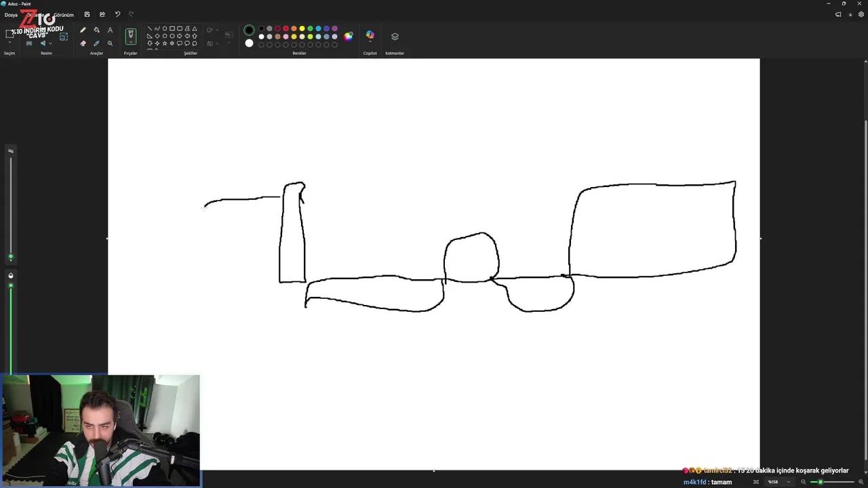Expand the Seçim selection dropdown arrow

9,42
